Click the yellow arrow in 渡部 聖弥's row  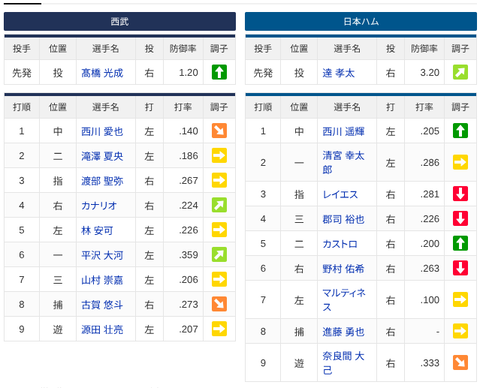(219, 180)
